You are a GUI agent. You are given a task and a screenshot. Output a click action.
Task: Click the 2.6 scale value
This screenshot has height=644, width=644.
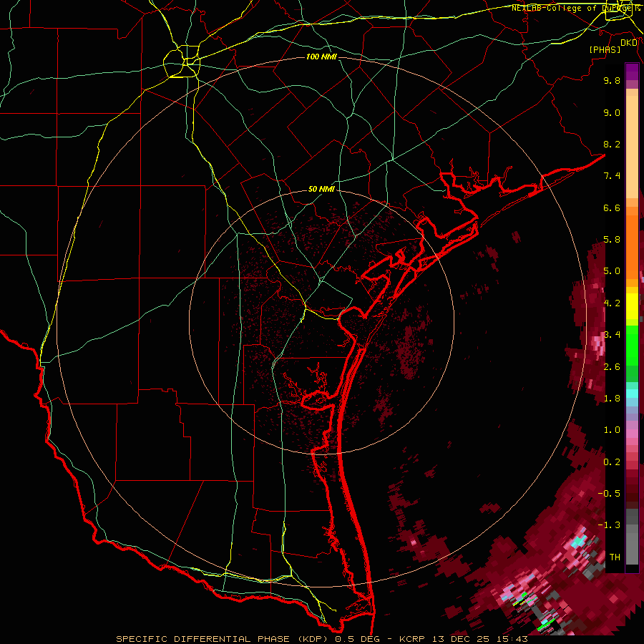(x=612, y=367)
